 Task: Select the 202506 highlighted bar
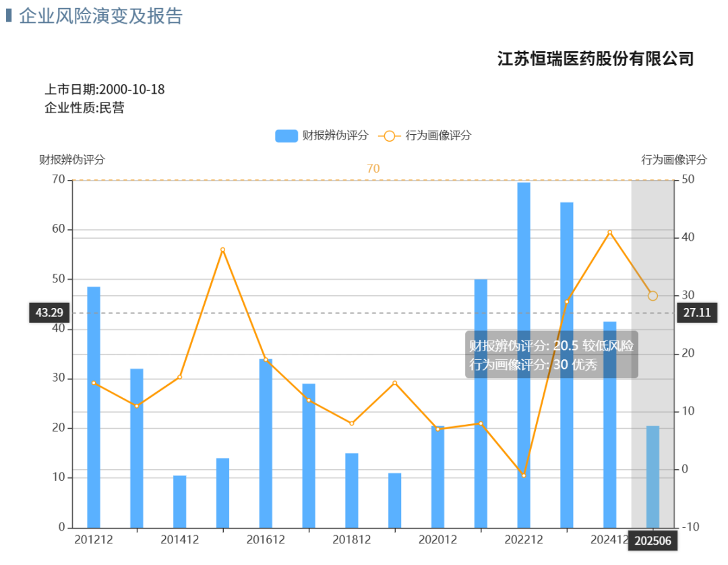653,477
